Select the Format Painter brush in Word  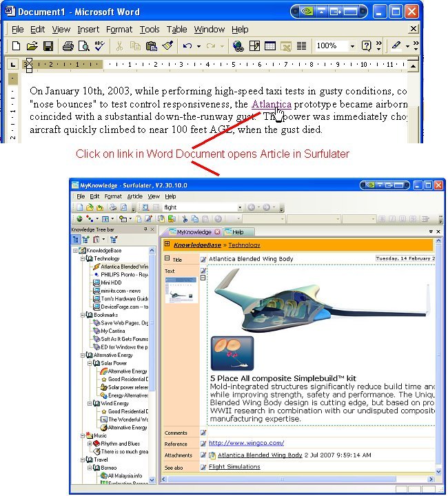tap(167, 46)
